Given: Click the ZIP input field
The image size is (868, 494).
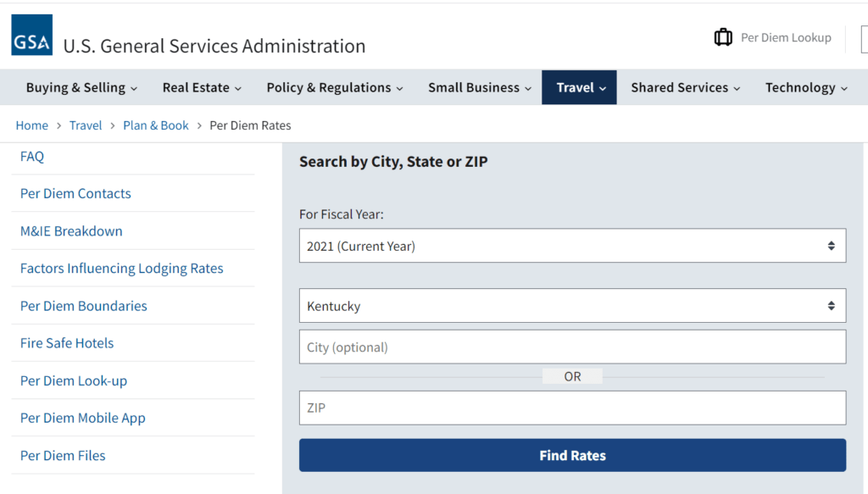Looking at the screenshot, I should coord(572,408).
